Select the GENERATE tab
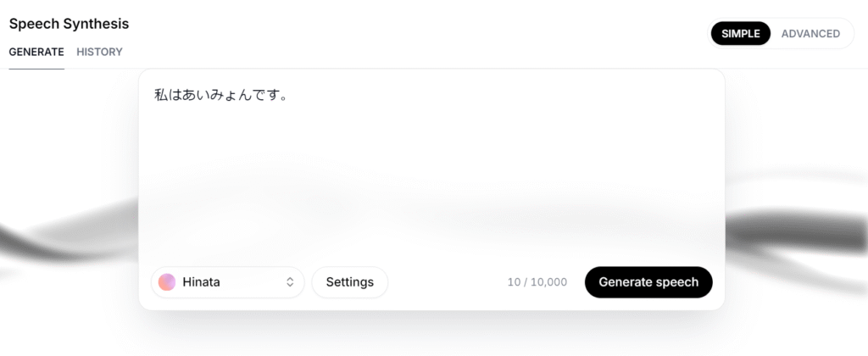Screen dimensions: 868x356 (x=36, y=52)
